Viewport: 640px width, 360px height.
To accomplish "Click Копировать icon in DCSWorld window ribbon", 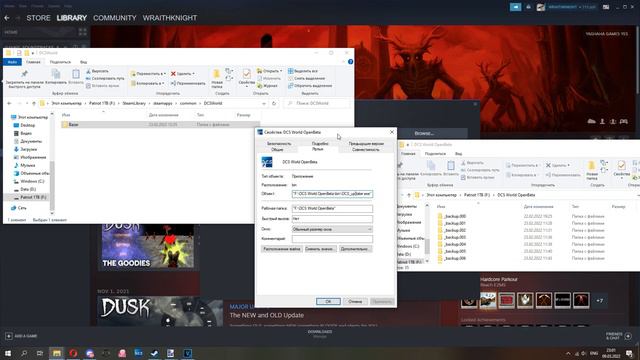I will (x=56, y=77).
